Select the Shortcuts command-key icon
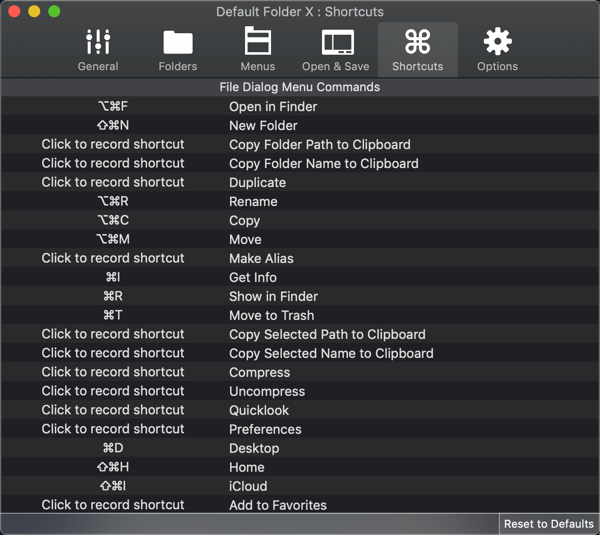This screenshot has width=600, height=535. coord(417,42)
